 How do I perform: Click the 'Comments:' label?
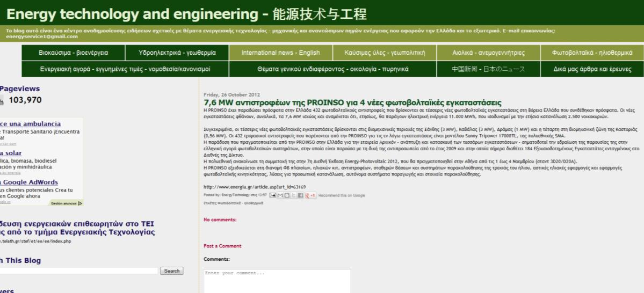216,259
